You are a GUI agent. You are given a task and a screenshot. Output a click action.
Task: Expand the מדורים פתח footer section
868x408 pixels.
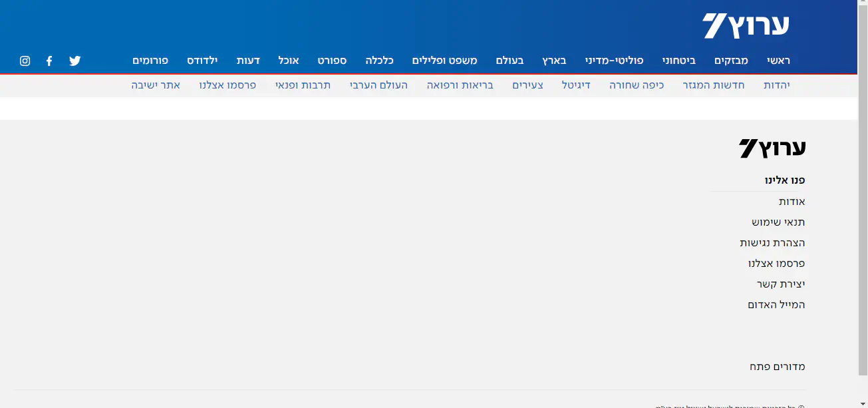click(777, 367)
